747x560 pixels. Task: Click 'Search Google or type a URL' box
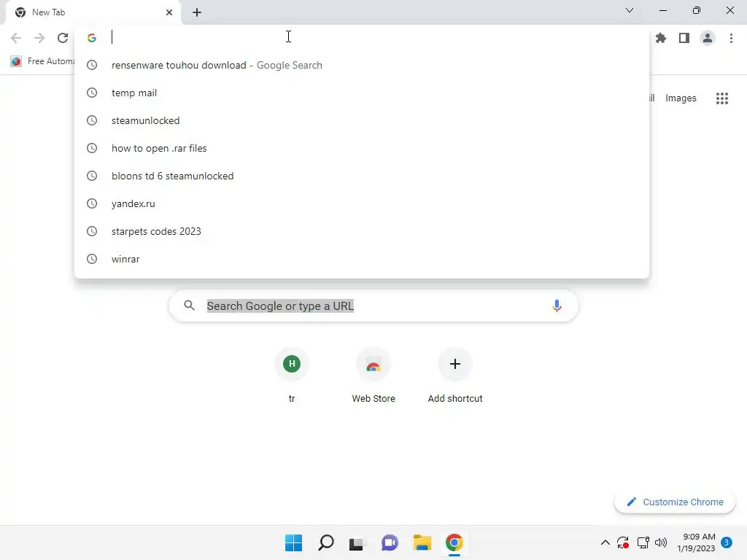tap(373, 306)
